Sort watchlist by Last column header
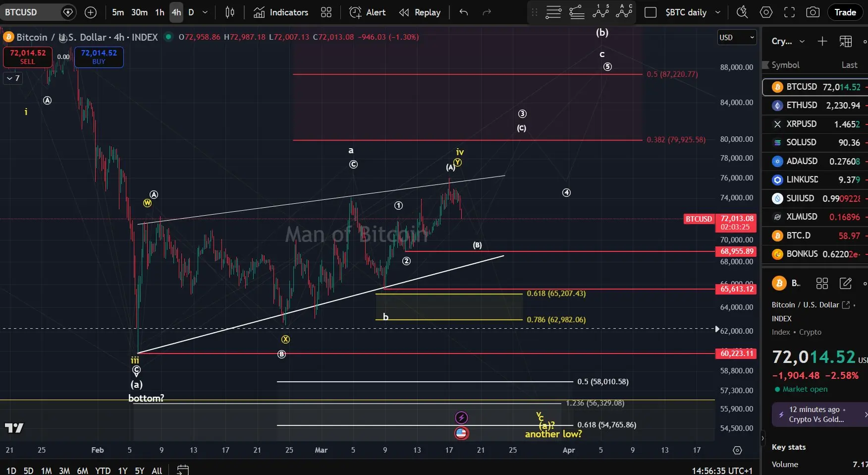 849,65
